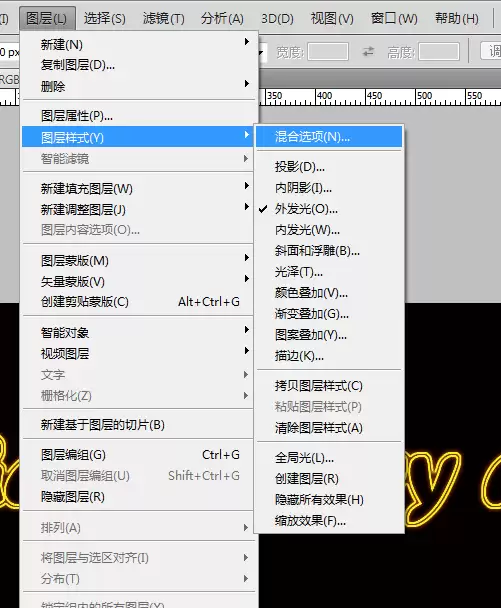Choose 拷贝图层样式(C)

(x=329, y=386)
